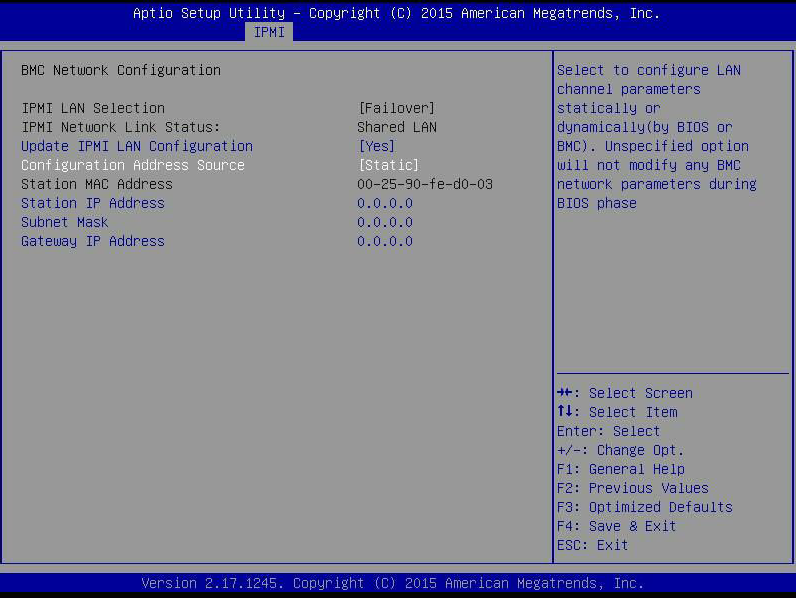The width and height of the screenshot is (796, 598).
Task: Click the F3: Optimized Defaults hint
Action: (x=645, y=507)
